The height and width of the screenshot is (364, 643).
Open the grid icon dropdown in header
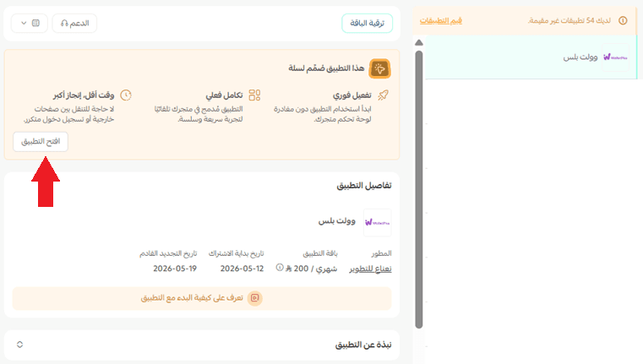(29, 23)
